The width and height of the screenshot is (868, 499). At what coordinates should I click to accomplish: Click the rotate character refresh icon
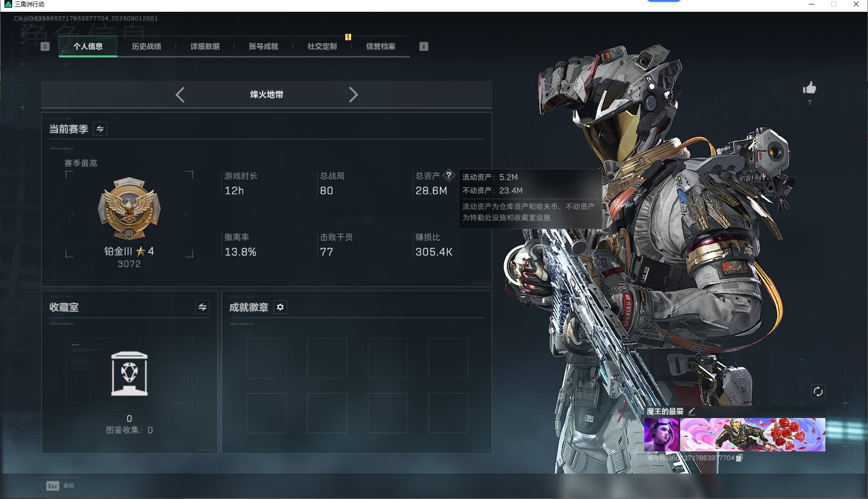click(x=818, y=392)
